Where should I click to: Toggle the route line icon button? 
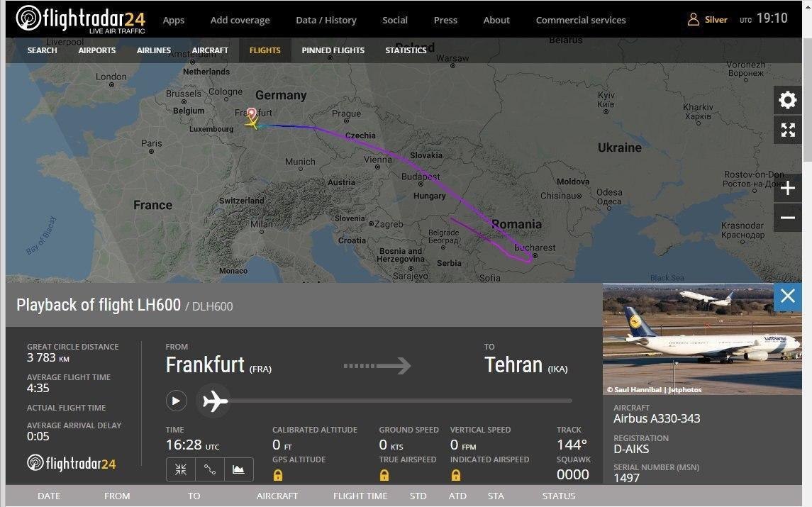(x=210, y=469)
